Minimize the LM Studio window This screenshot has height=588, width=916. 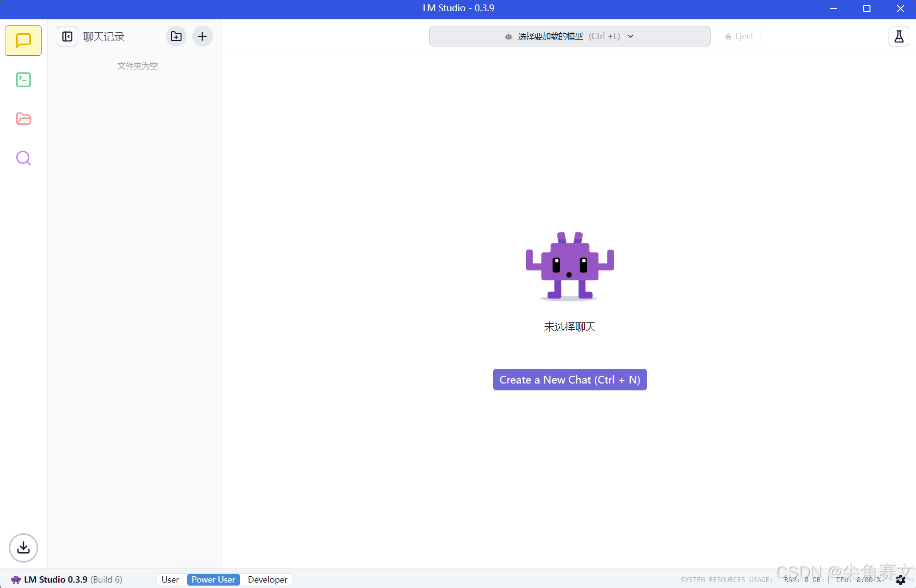pos(833,8)
